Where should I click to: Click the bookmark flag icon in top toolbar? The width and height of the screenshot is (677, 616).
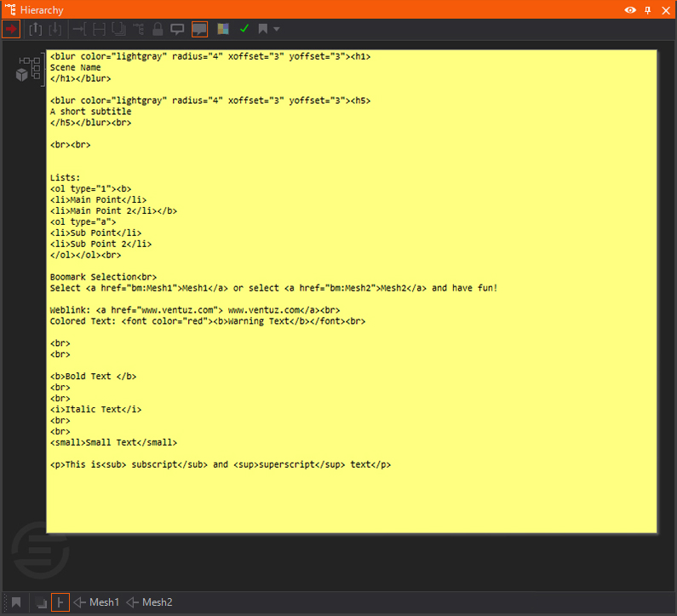point(263,29)
